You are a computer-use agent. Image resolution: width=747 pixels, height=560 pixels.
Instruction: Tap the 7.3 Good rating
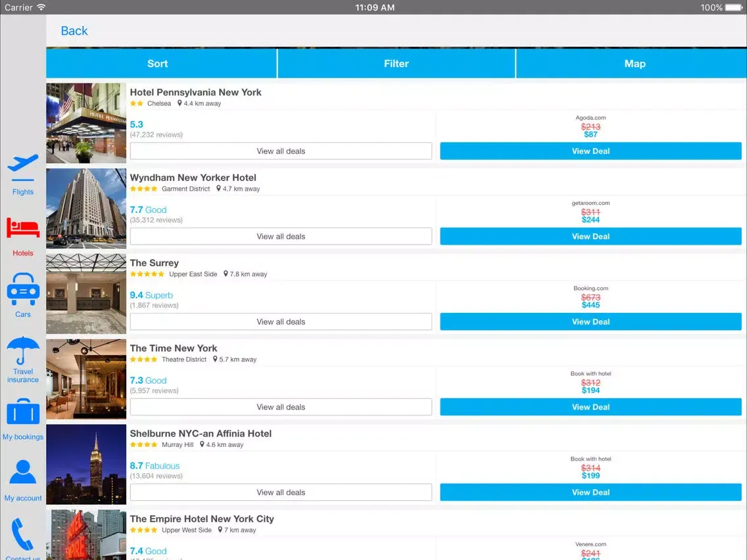[x=148, y=381]
